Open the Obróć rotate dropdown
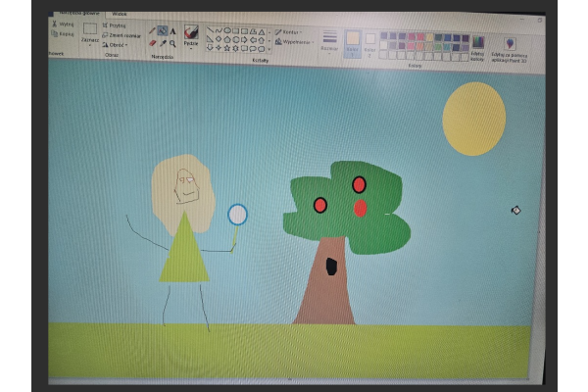Viewport: 588px width, 392px height. [119, 45]
